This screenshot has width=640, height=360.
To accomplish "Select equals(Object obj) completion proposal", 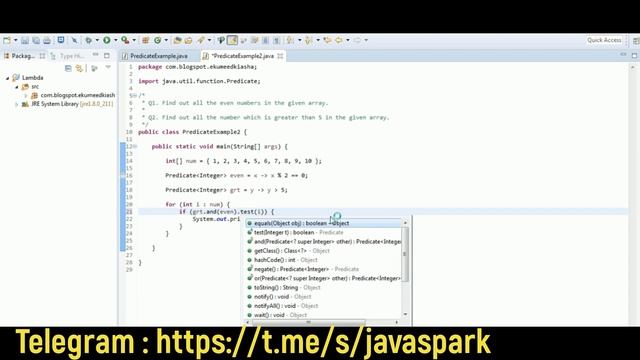I will [324, 223].
